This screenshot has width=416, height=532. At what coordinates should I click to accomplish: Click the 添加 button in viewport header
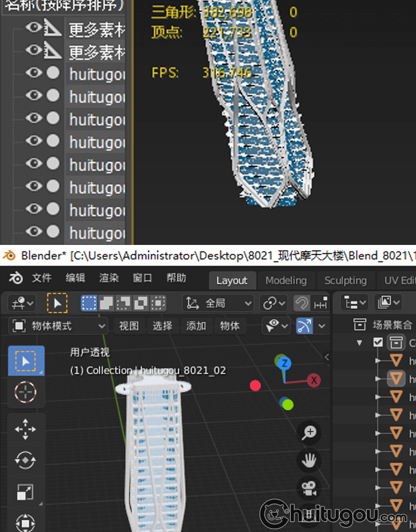pyautogui.click(x=196, y=326)
